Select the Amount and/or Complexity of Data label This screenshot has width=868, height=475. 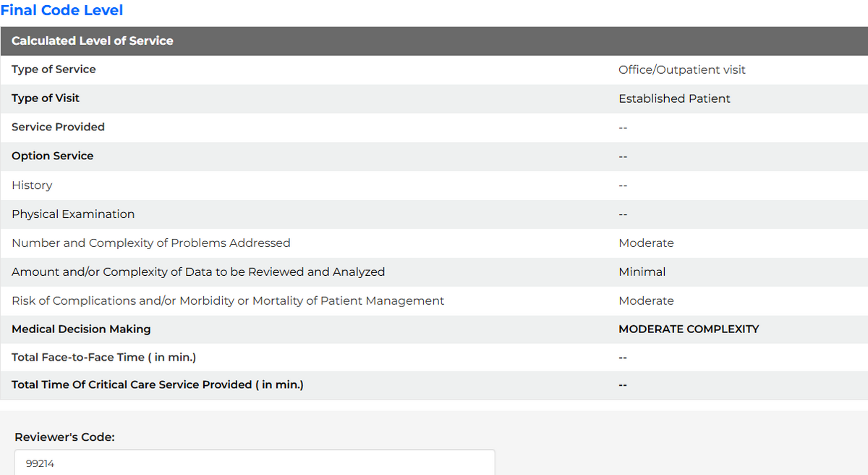pyautogui.click(x=198, y=272)
